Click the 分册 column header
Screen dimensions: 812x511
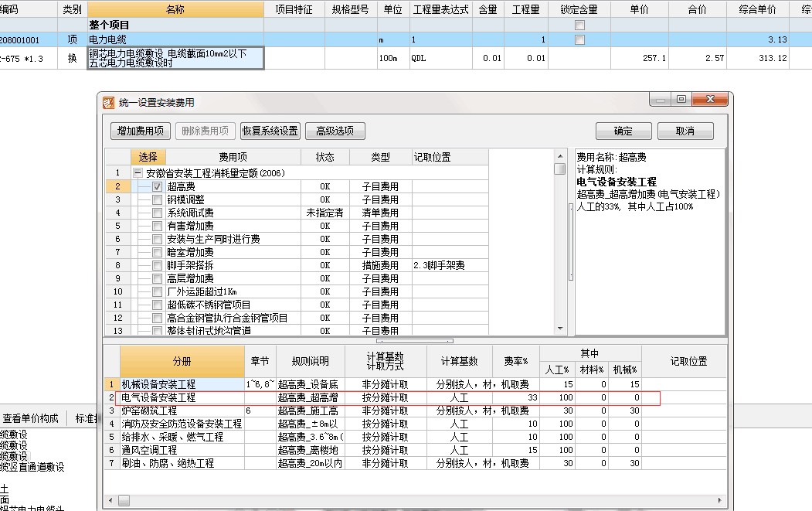pos(182,361)
